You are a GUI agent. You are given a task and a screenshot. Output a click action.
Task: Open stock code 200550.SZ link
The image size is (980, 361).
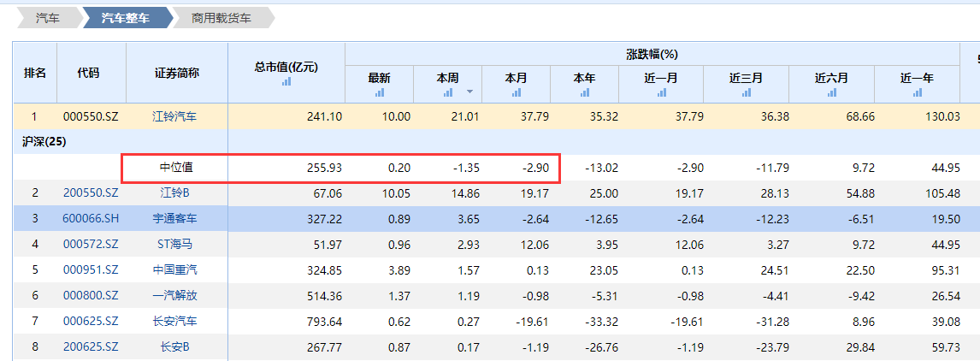[x=91, y=193]
